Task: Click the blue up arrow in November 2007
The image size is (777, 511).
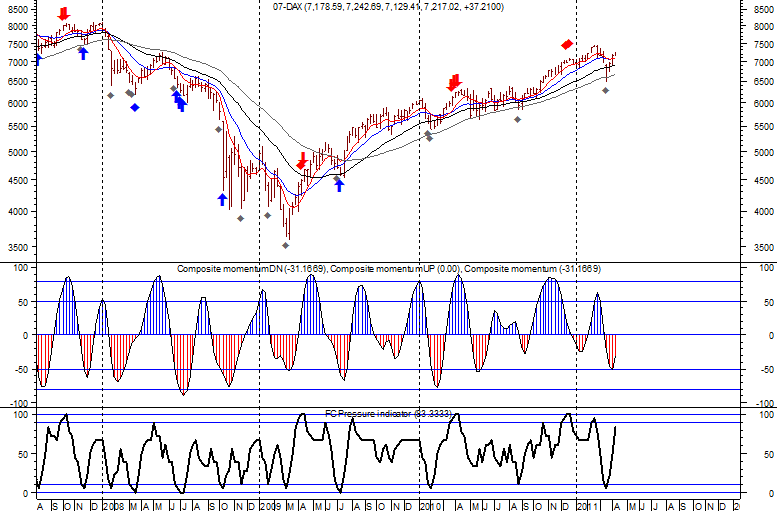Action: click(83, 54)
